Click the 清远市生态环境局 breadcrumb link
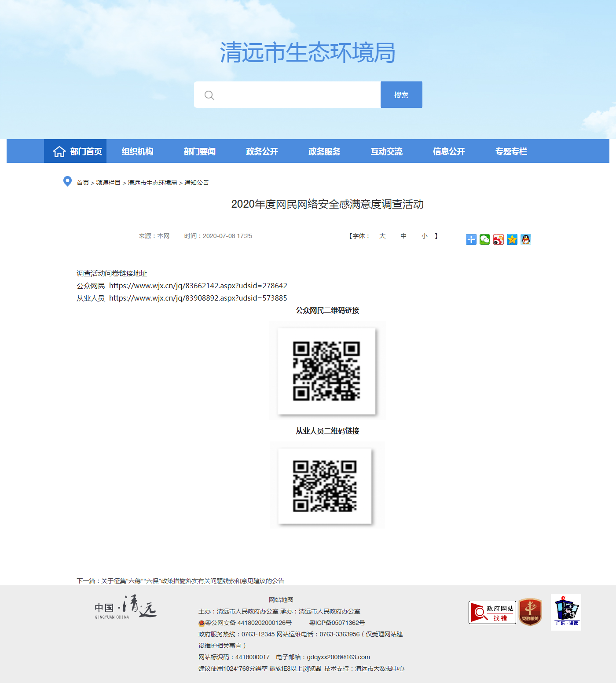 pyautogui.click(x=152, y=183)
